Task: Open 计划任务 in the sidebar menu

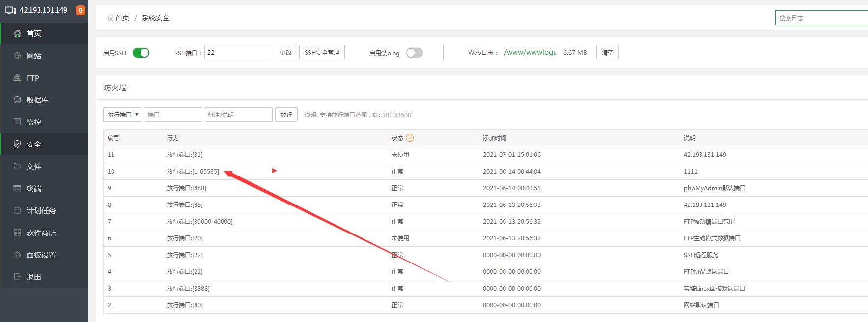Action: point(41,210)
